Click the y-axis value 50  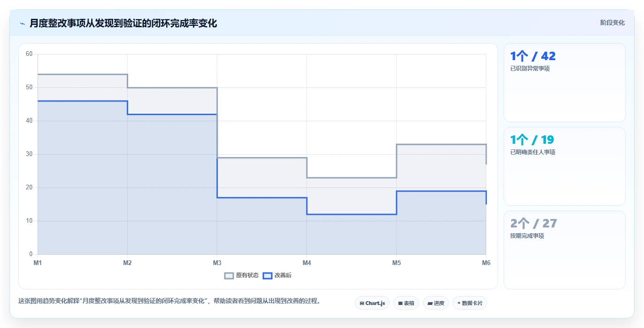coord(29,87)
